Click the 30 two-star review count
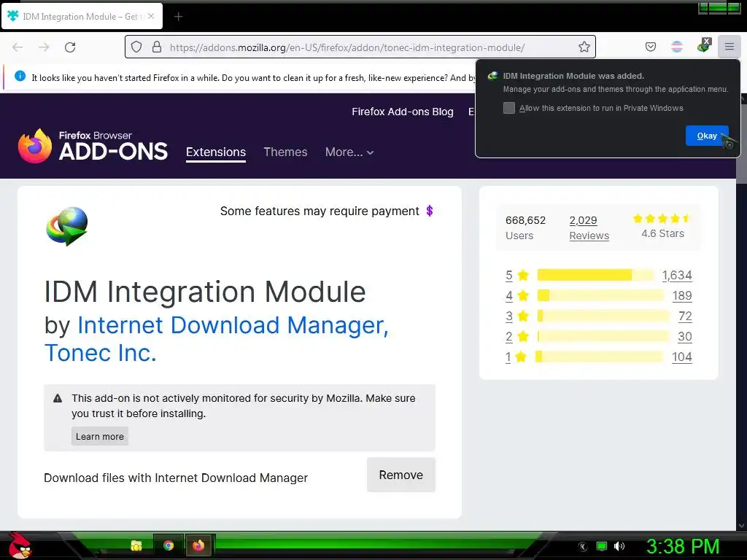747x560 pixels. [685, 337]
